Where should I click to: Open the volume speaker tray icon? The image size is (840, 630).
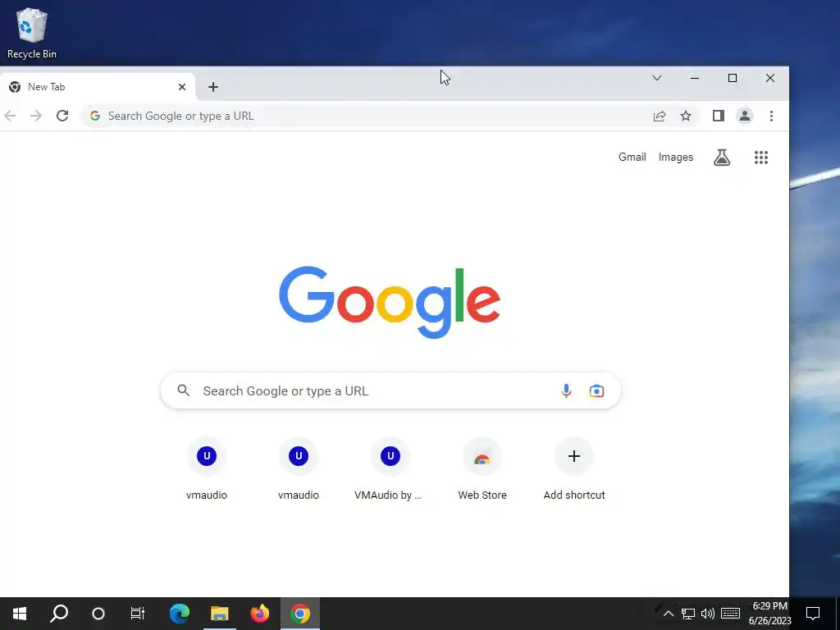708,614
